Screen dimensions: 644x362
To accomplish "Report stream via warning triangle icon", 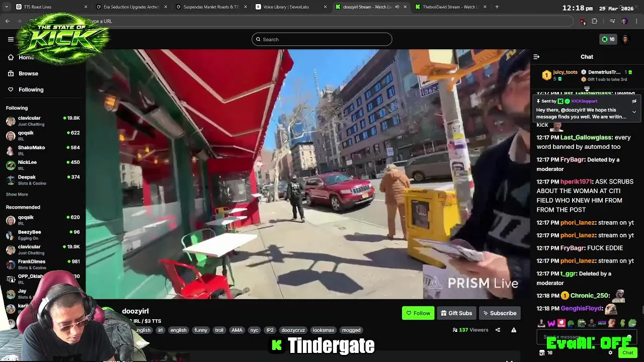I will click(514, 330).
